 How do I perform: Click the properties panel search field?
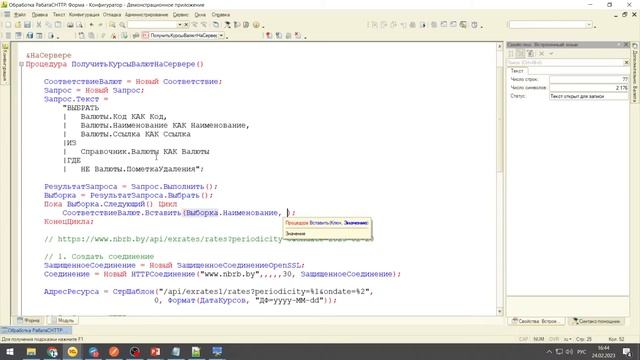coord(565,62)
